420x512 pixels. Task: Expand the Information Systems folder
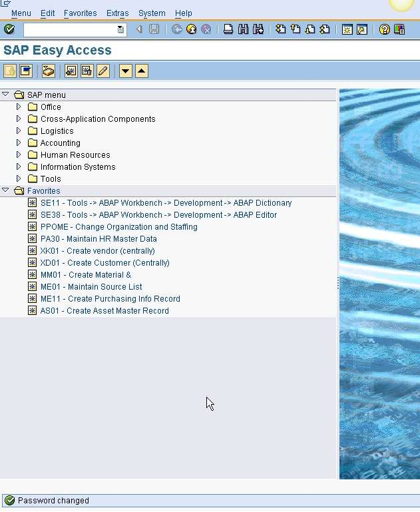(19, 166)
